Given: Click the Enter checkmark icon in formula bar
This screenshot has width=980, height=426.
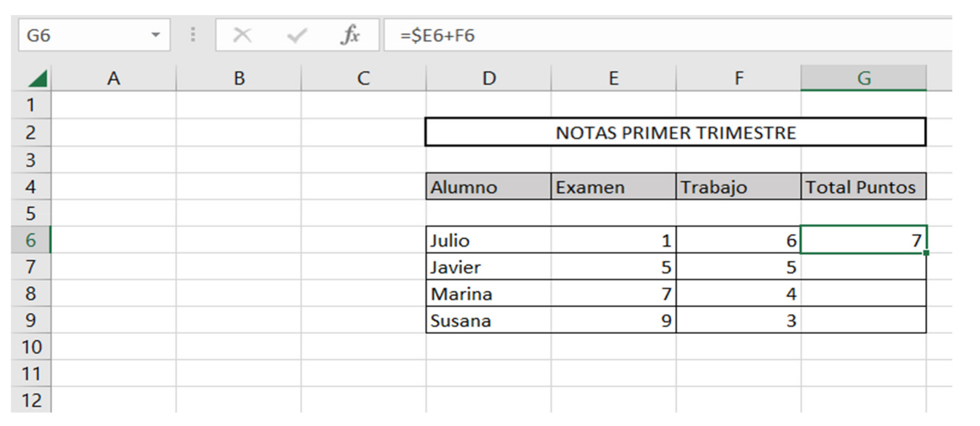Looking at the screenshot, I should click(297, 35).
